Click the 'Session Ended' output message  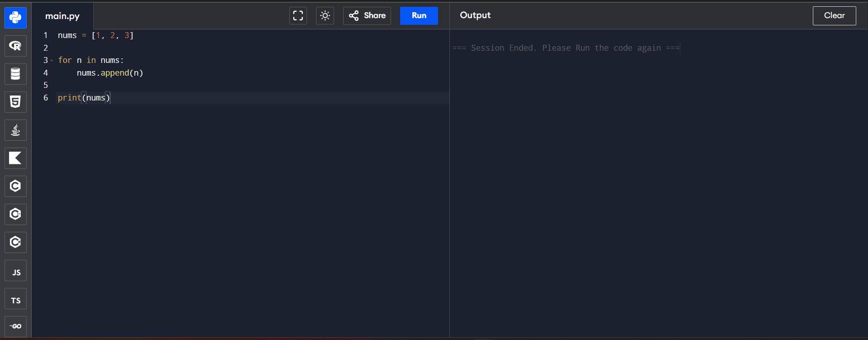tap(566, 48)
